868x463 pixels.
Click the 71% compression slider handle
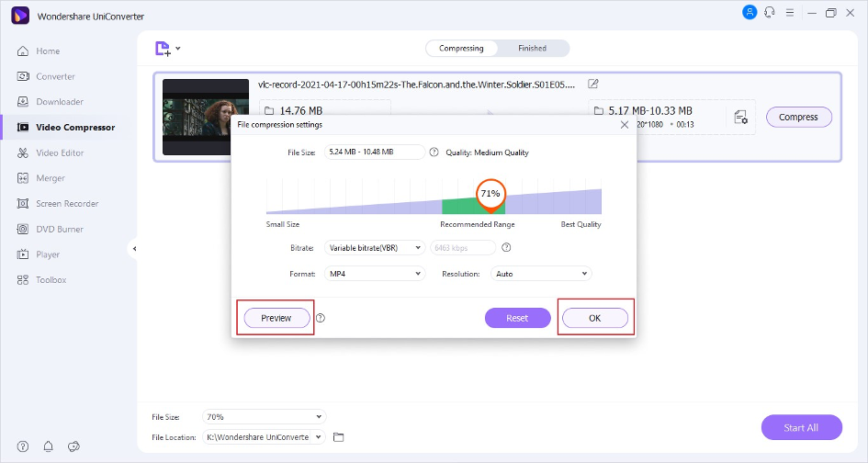[490, 195]
